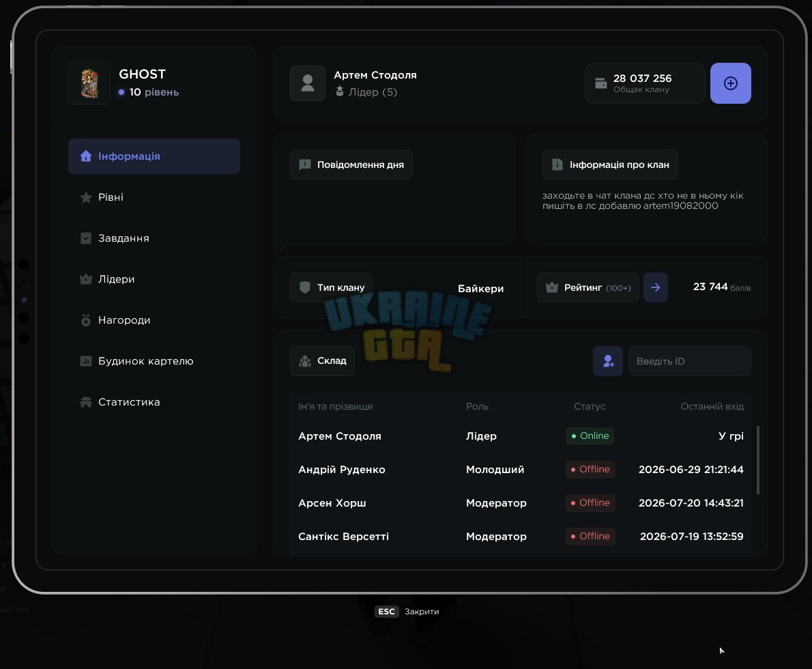
Task: Select Будинок картелю in sidebar
Action: coord(154,361)
